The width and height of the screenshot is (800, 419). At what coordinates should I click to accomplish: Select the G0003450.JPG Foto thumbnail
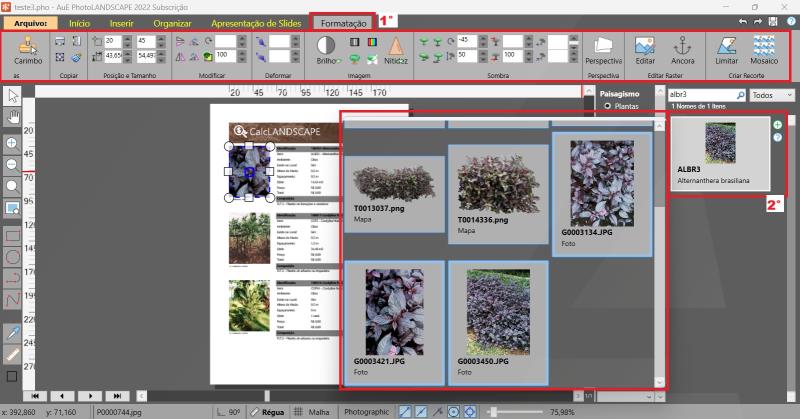click(x=498, y=323)
